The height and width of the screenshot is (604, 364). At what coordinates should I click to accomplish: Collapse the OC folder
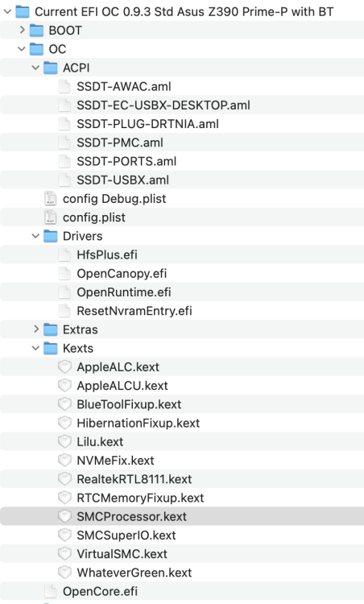22,49
